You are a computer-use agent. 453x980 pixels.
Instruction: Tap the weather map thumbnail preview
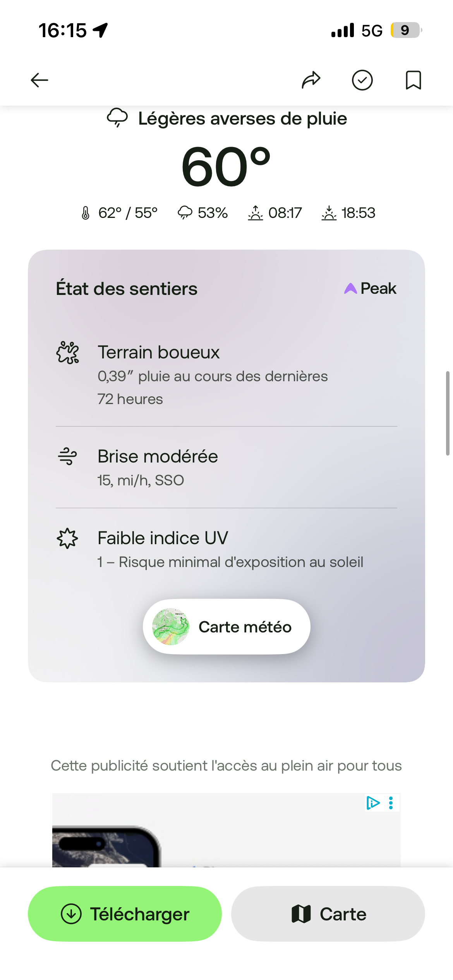coord(171,627)
